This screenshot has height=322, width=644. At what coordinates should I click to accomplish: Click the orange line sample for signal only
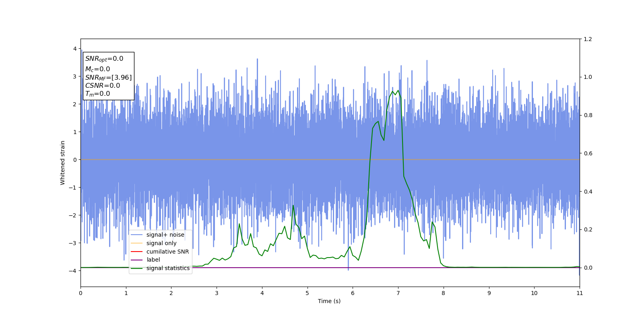pyautogui.click(x=137, y=243)
